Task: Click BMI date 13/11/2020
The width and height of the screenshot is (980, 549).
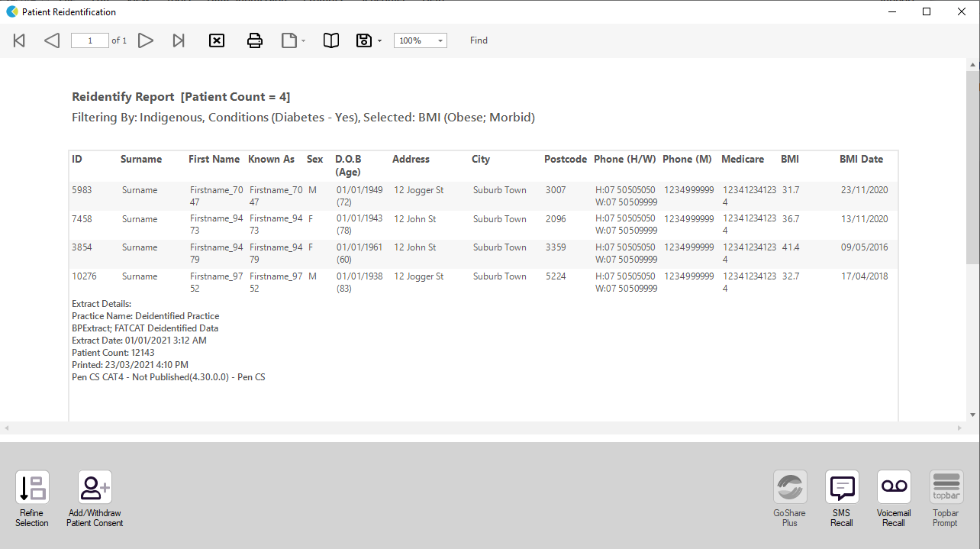Action: (865, 219)
